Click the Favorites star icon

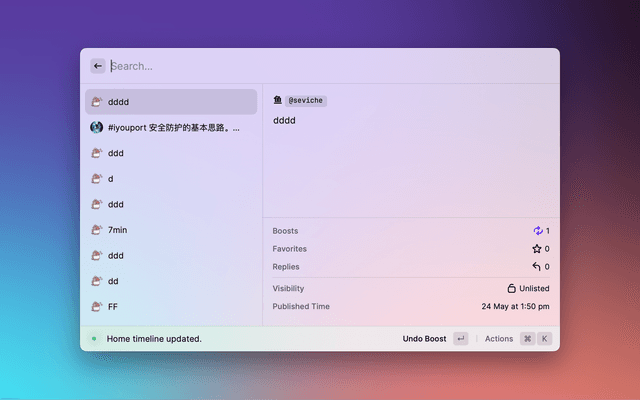pyautogui.click(x=537, y=249)
